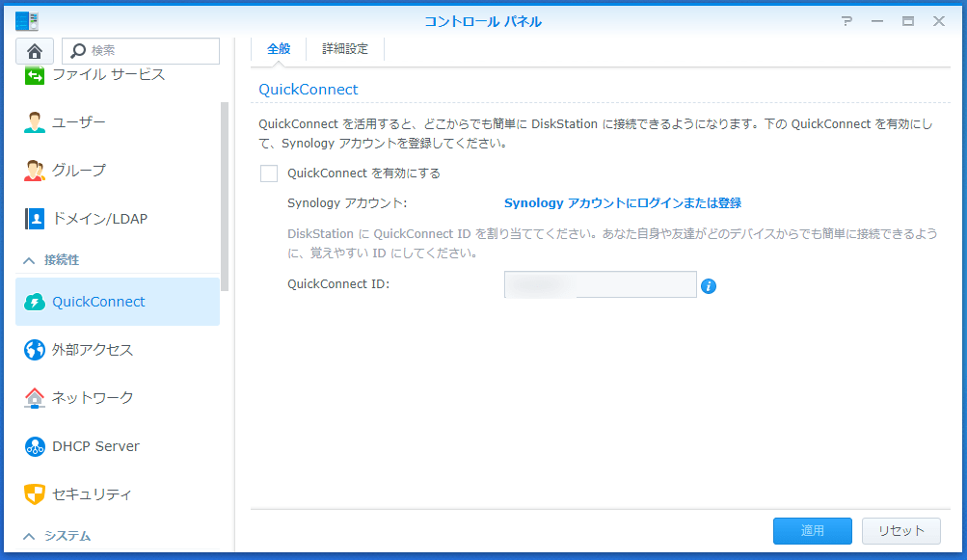Click the Control Panel app icon in title bar

tap(27, 21)
